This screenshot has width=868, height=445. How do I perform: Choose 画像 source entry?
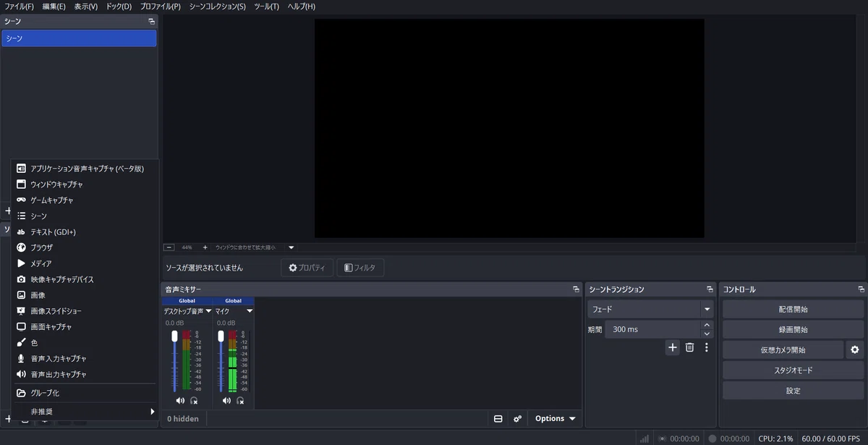click(x=85, y=295)
